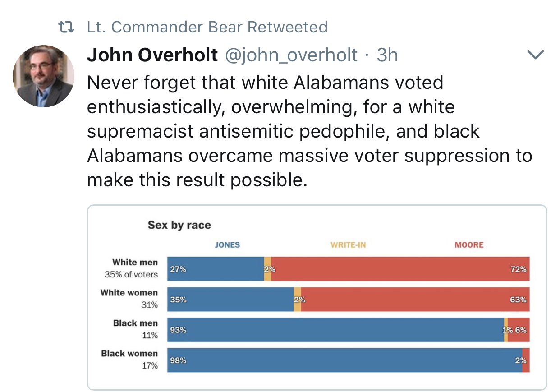This screenshot has width=560, height=392.
Task: Open the 'Lt. Commander Bear Retweeted' link
Action: pos(207,27)
